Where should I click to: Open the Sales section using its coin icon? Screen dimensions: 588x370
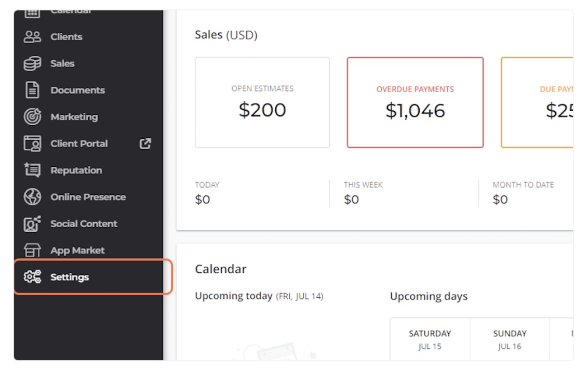(x=33, y=63)
